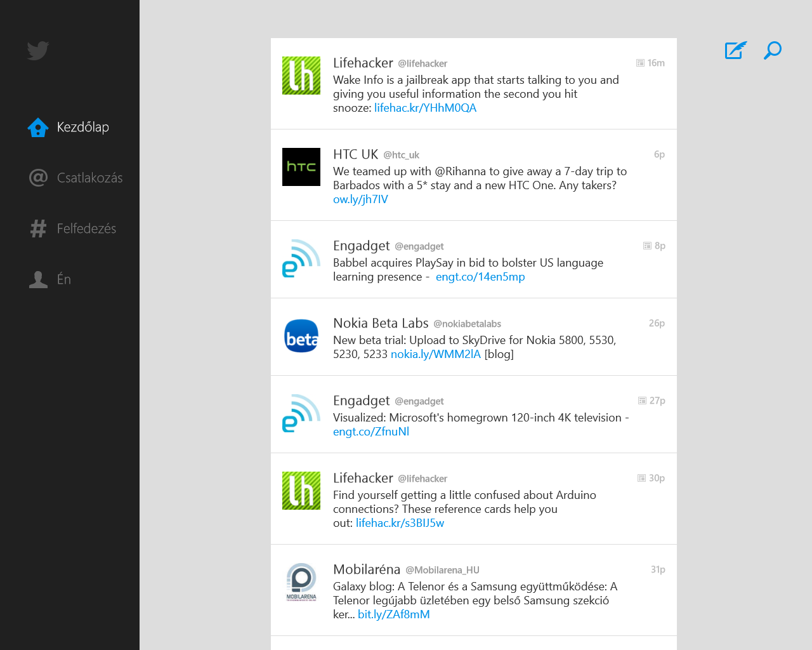Click the 27p timestamp
This screenshot has height=650, width=812.
click(x=657, y=401)
